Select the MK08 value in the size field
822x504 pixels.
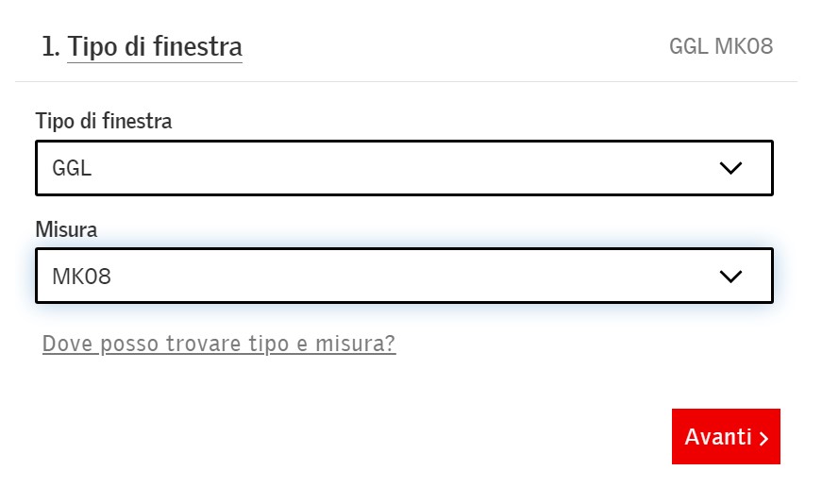(x=81, y=277)
